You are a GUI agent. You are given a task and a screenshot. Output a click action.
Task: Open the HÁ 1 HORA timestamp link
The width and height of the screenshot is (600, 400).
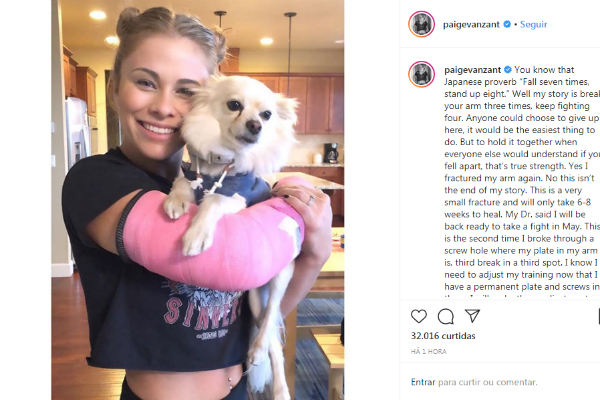tap(429, 351)
